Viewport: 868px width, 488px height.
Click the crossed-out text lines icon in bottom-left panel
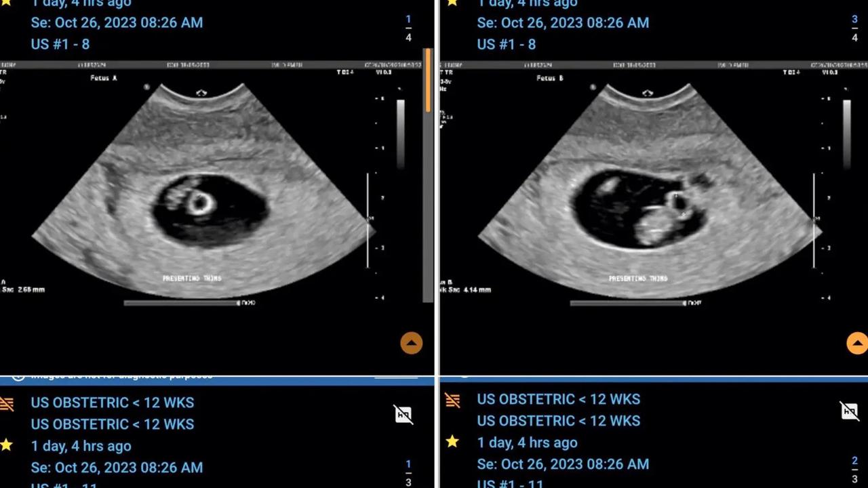tap(7, 404)
